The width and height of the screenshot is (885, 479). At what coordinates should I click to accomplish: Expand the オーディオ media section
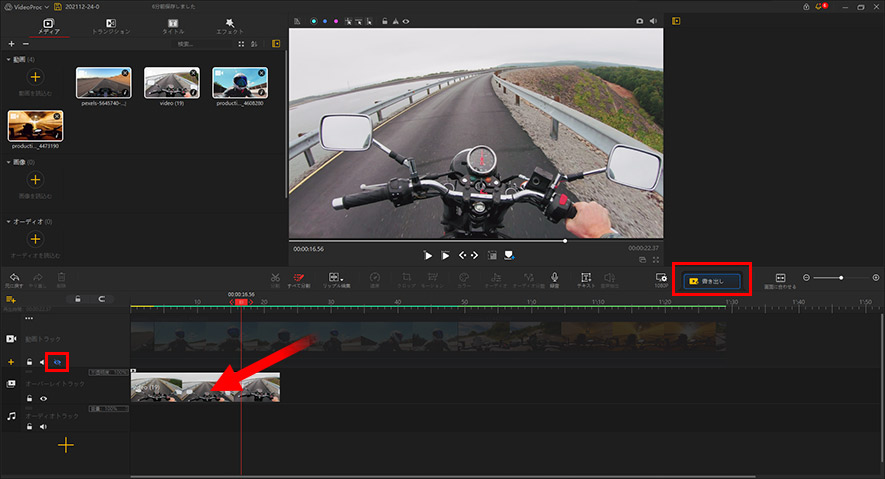tap(8, 221)
